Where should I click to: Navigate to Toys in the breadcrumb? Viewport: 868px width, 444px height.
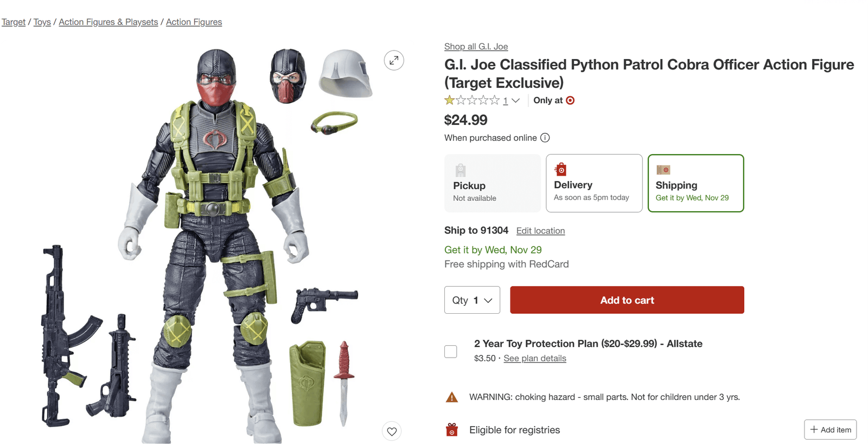tap(42, 22)
